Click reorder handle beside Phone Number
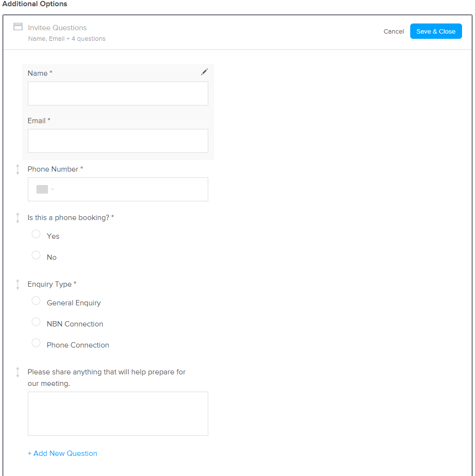 click(x=18, y=169)
